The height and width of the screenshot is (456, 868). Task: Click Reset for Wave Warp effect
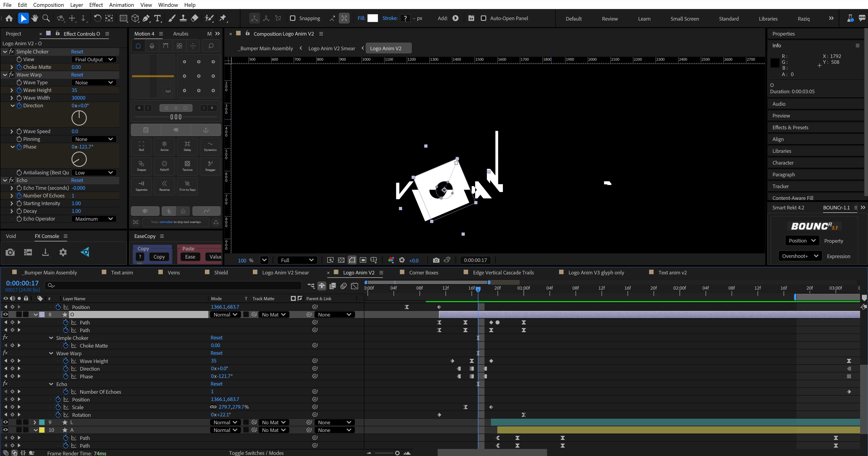[77, 75]
